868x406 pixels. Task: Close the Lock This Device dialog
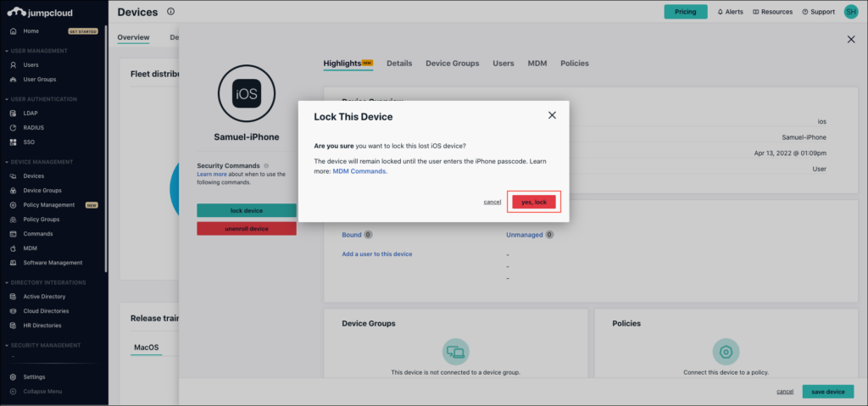(x=552, y=115)
